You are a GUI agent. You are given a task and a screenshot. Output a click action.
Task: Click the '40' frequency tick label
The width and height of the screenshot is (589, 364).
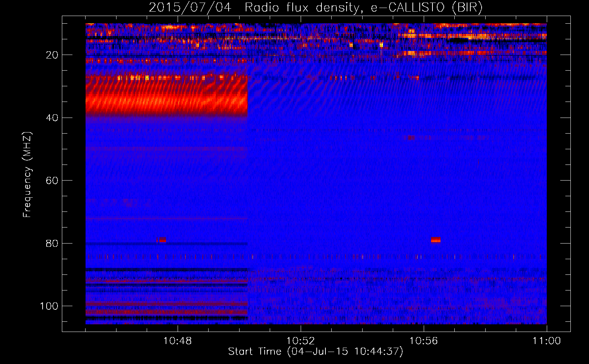point(52,118)
